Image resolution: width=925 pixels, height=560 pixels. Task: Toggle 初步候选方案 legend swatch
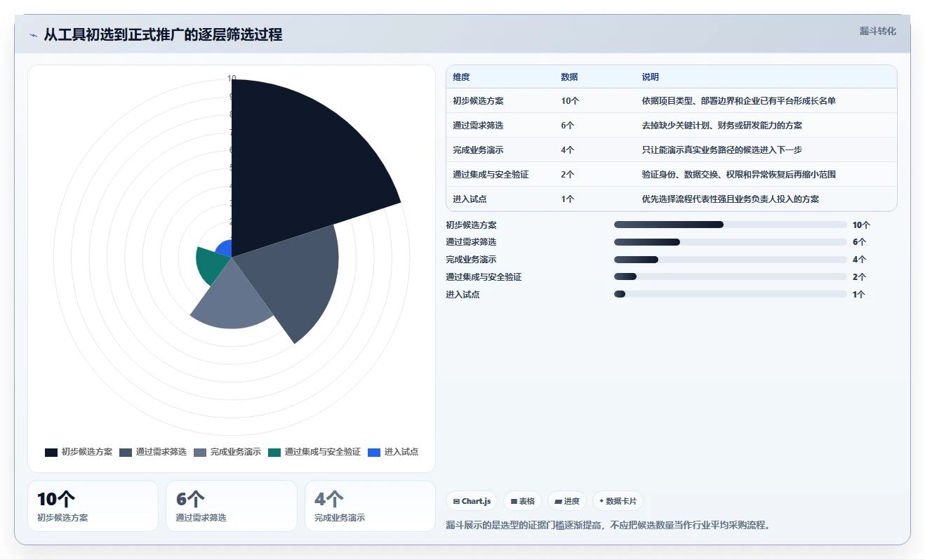click(x=51, y=453)
